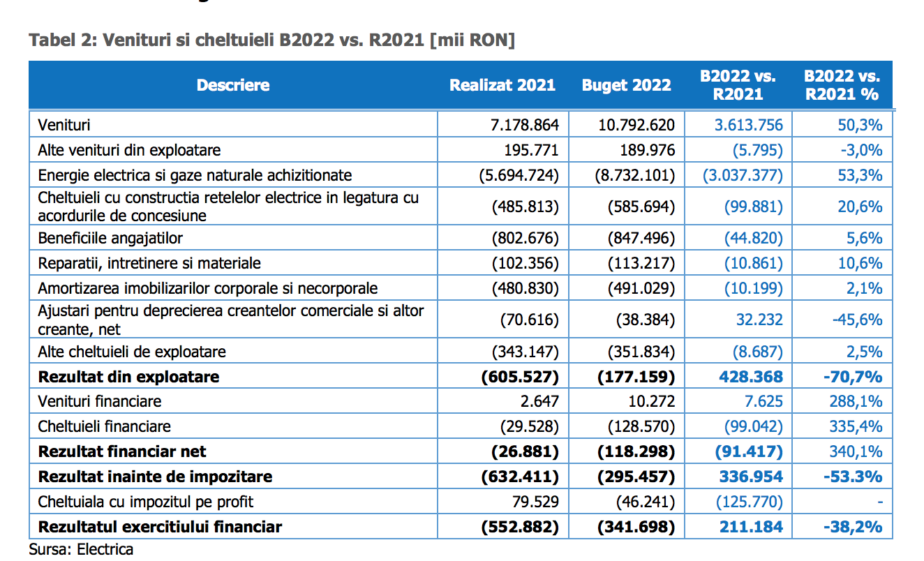Select value (5.694.724)
This screenshot has height=561, width=924.
point(519,176)
